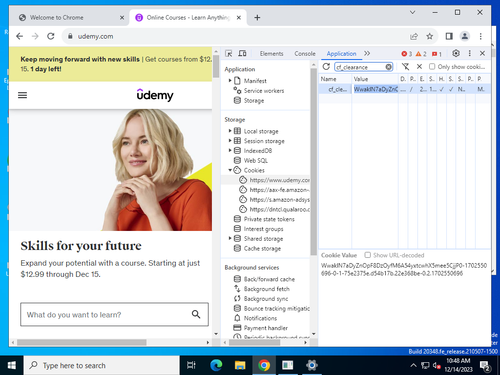
Task: Open a new tab with plus button
Action: 257,18
